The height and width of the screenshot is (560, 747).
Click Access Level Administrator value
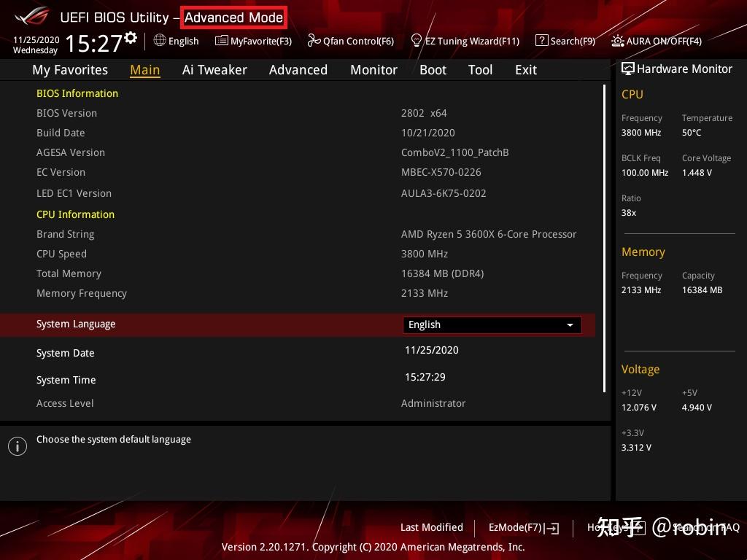[433, 403]
